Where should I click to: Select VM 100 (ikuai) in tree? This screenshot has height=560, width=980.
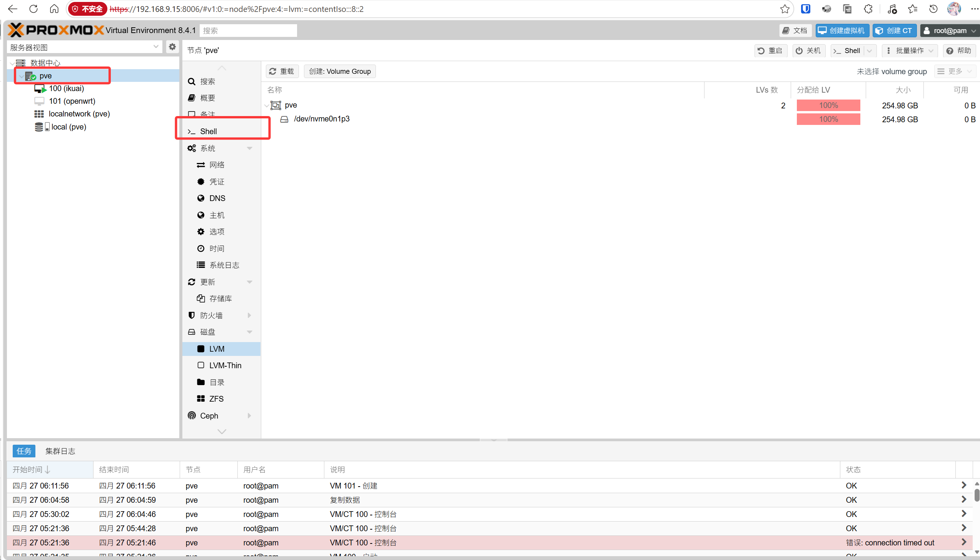coord(66,88)
